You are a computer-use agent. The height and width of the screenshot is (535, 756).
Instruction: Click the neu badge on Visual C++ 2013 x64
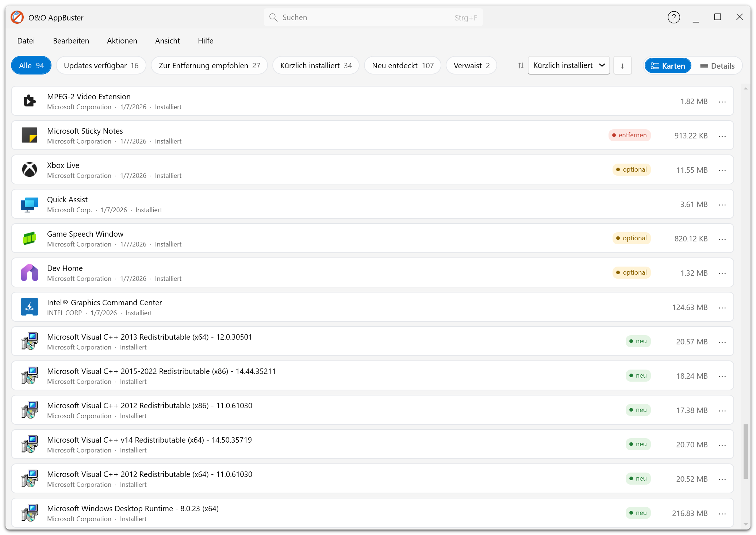point(638,341)
